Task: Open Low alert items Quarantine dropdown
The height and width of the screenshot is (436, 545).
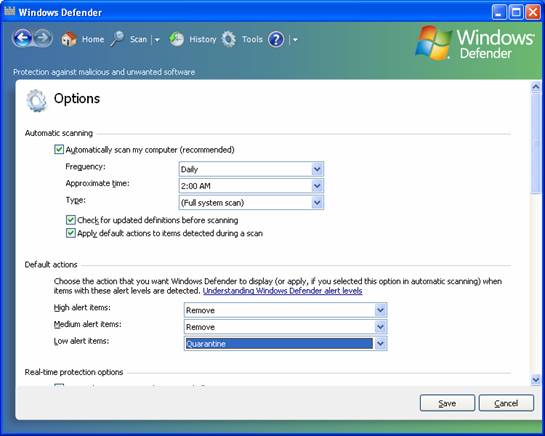Action: tap(285, 344)
